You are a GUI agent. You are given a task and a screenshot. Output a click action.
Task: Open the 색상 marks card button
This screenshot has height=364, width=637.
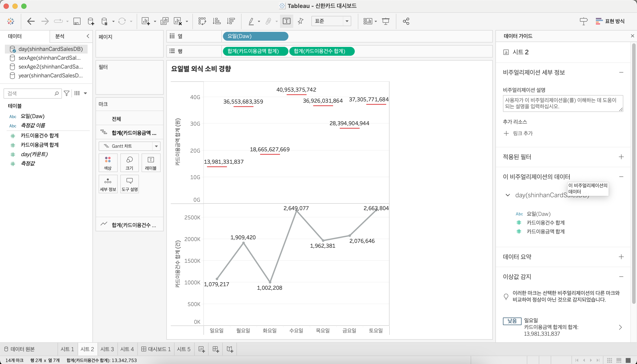108,163
